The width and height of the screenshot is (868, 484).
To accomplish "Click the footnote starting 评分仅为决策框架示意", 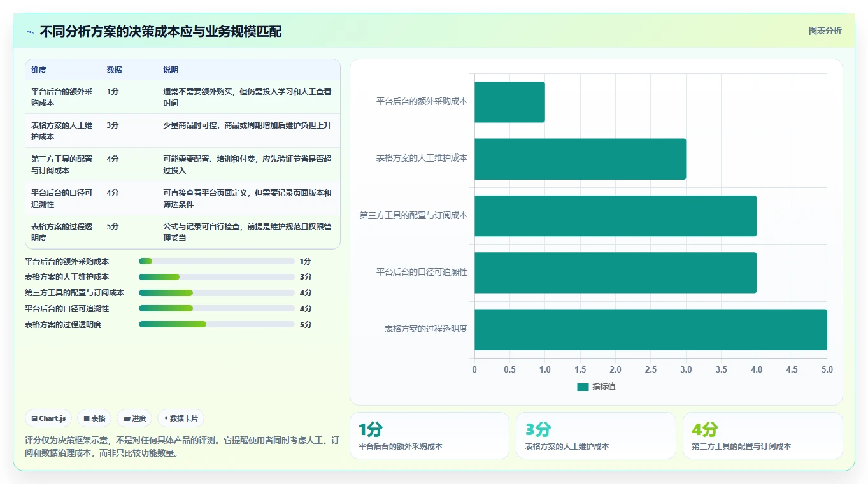I will pos(181,447).
